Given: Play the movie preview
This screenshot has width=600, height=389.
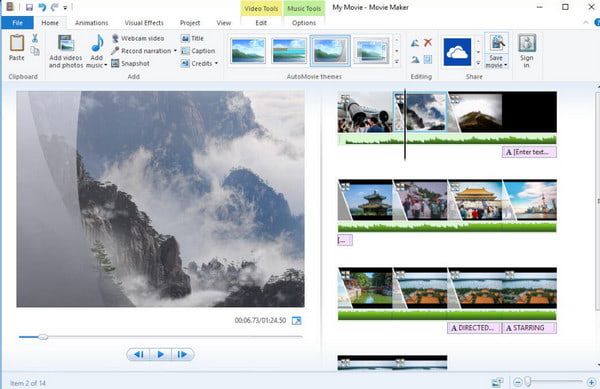Looking at the screenshot, I should pyautogui.click(x=161, y=355).
